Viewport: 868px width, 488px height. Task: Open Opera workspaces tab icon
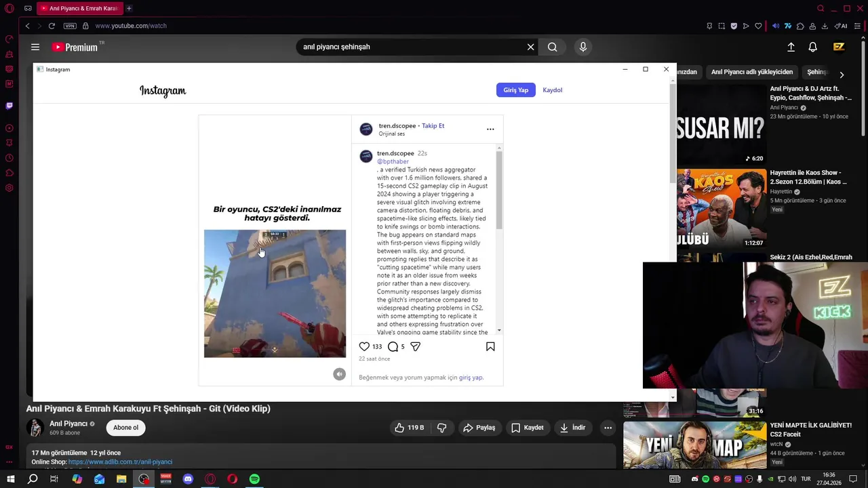tap(28, 8)
